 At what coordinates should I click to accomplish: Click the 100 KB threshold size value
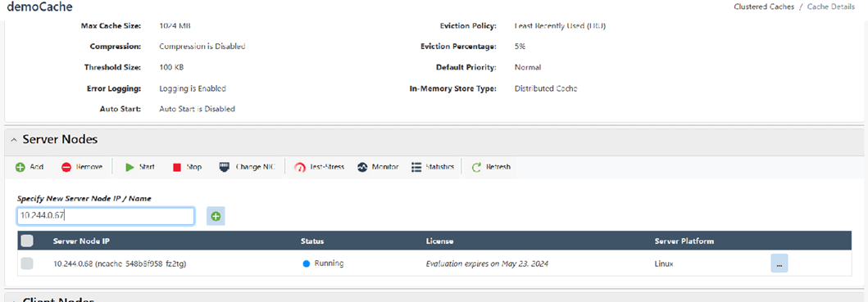click(x=171, y=67)
